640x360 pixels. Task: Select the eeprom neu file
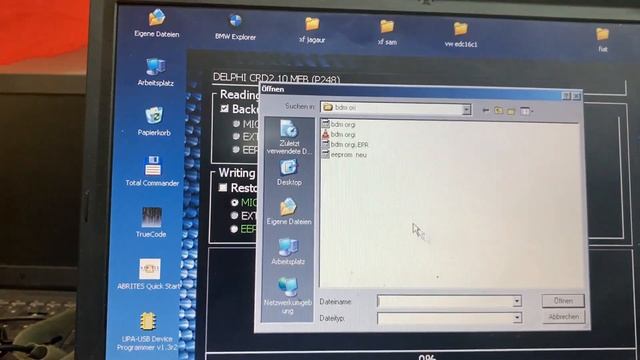click(x=344, y=154)
